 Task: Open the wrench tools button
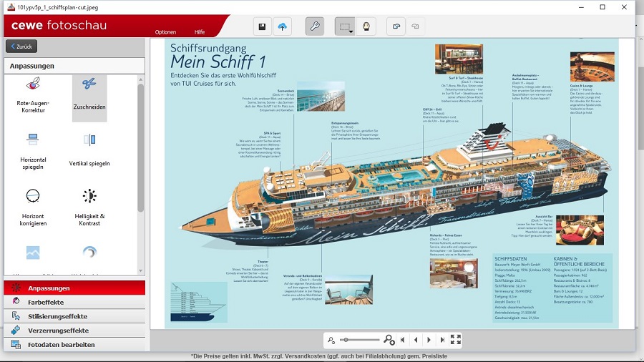[315, 26]
